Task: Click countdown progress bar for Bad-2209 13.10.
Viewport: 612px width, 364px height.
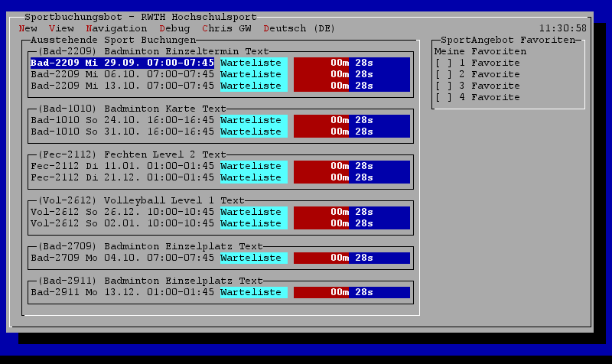Action: [x=352, y=86]
